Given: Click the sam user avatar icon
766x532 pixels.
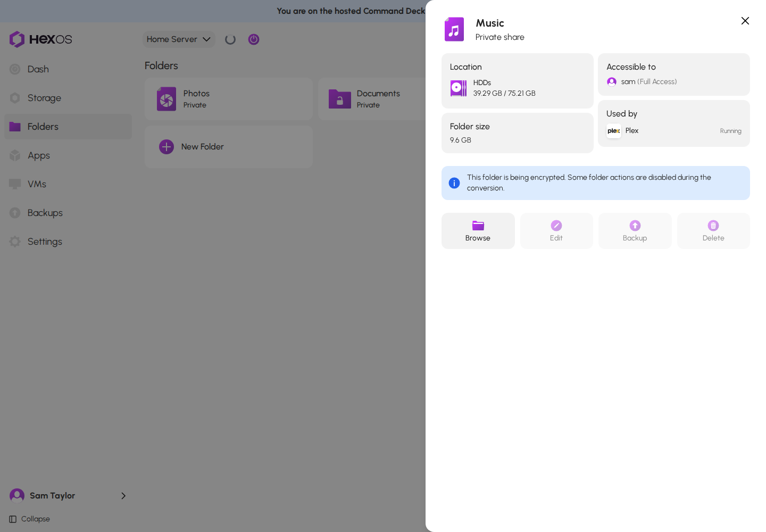Looking at the screenshot, I should [x=612, y=82].
